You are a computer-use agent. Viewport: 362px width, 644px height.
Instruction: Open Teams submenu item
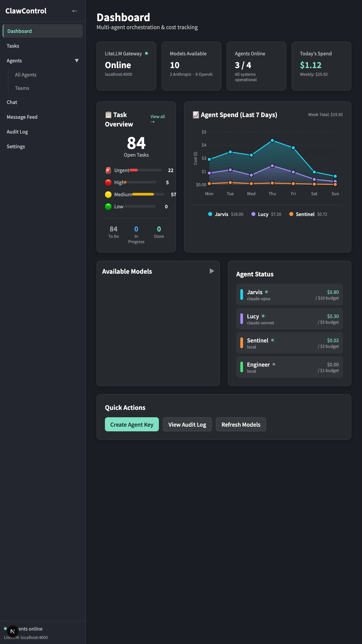pos(45,88)
